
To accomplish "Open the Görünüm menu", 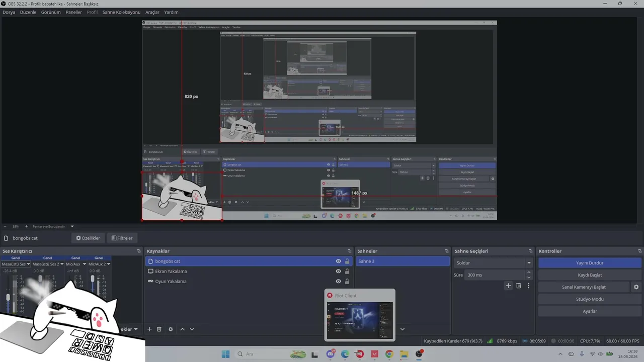I will click(51, 12).
